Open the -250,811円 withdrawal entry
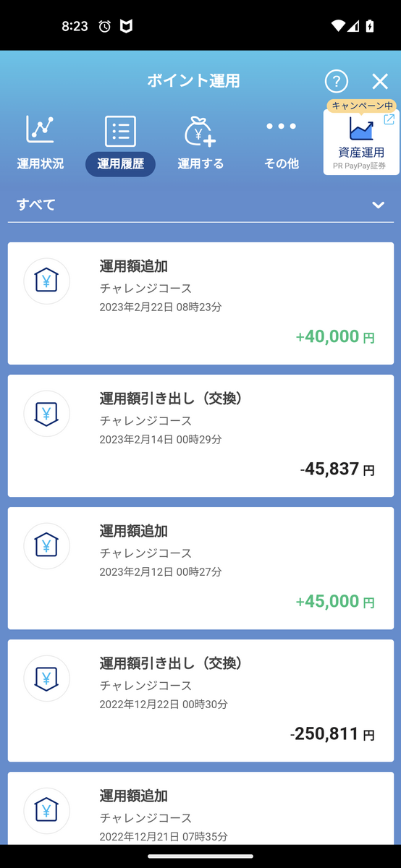The width and height of the screenshot is (401, 868). 200,700
